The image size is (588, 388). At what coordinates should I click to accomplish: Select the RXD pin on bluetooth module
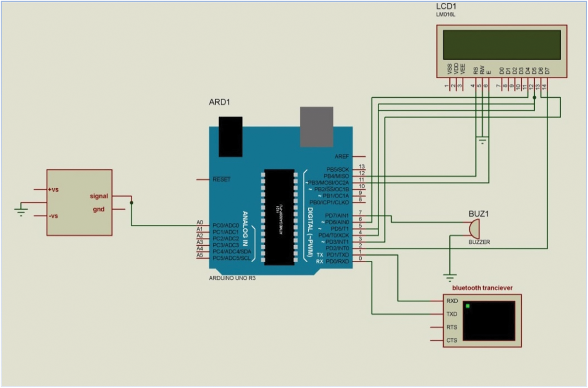pyautogui.click(x=452, y=301)
